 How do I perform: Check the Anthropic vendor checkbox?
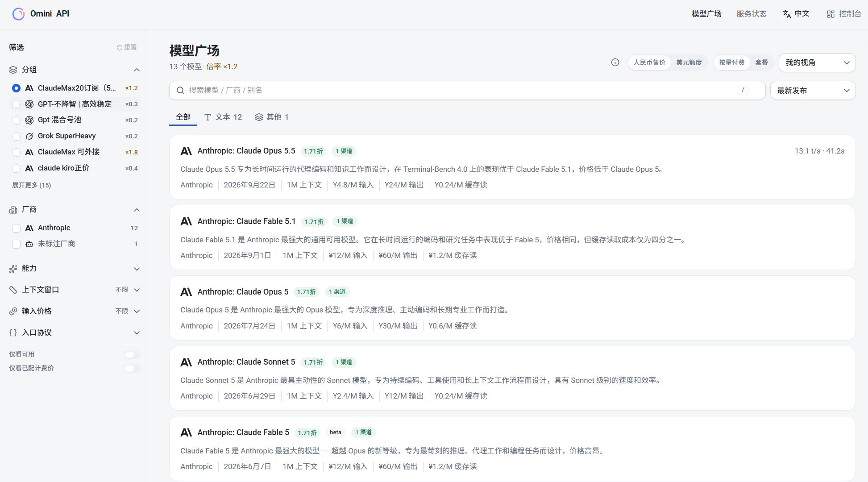[x=16, y=229]
